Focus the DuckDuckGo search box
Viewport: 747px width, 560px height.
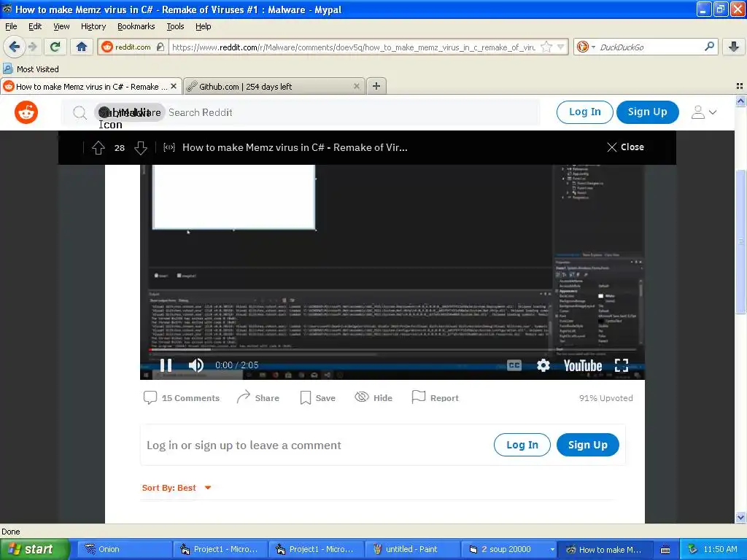click(x=650, y=47)
